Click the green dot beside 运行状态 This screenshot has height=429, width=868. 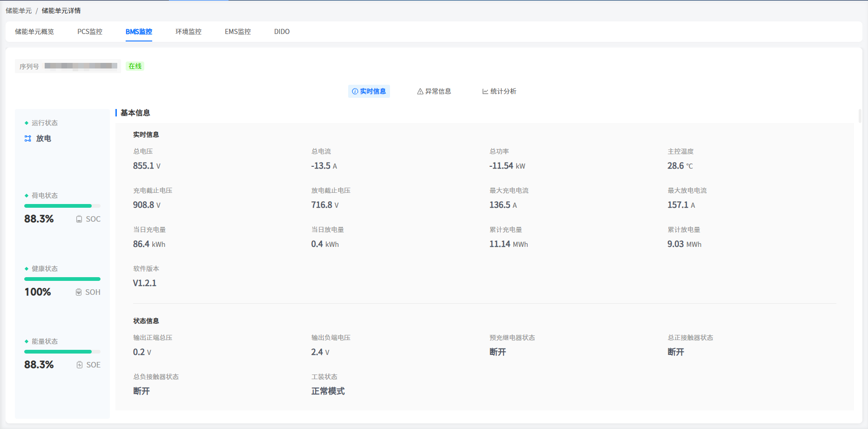point(27,123)
